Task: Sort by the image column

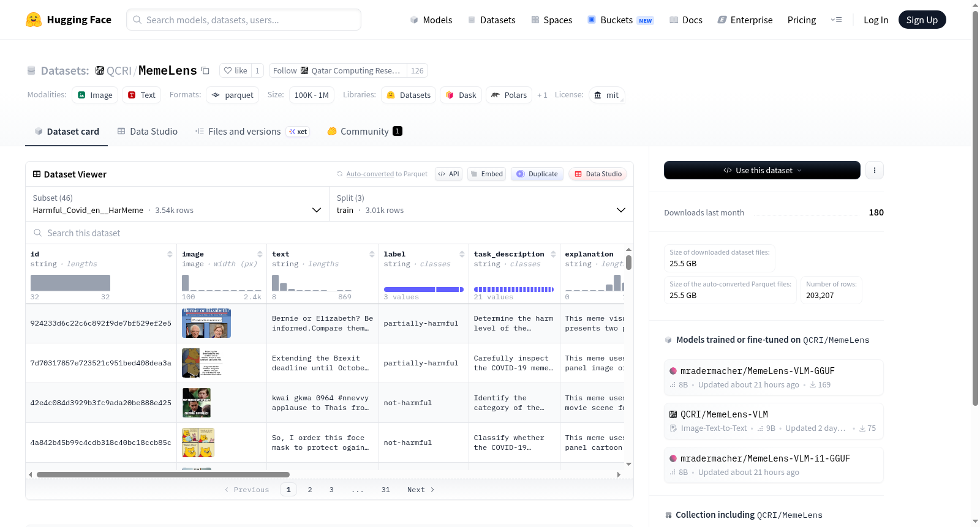Action: click(x=260, y=254)
